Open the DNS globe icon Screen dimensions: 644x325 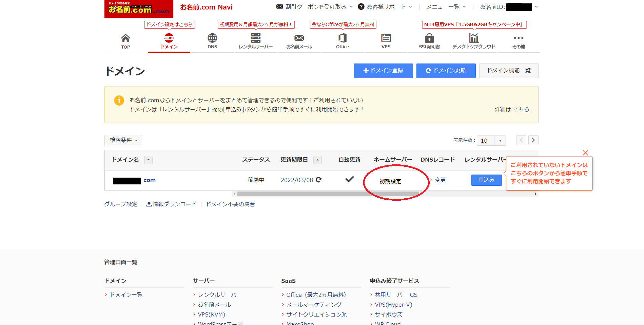[x=212, y=38]
